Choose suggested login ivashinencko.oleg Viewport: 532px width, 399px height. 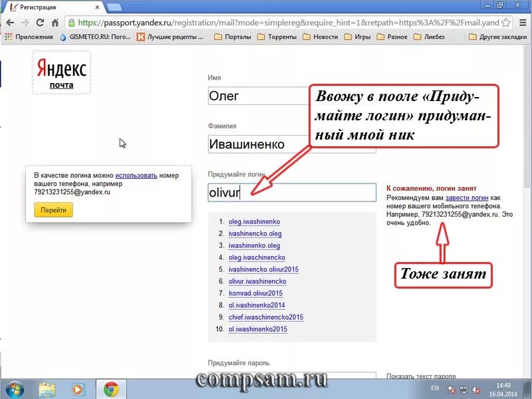tap(255, 233)
